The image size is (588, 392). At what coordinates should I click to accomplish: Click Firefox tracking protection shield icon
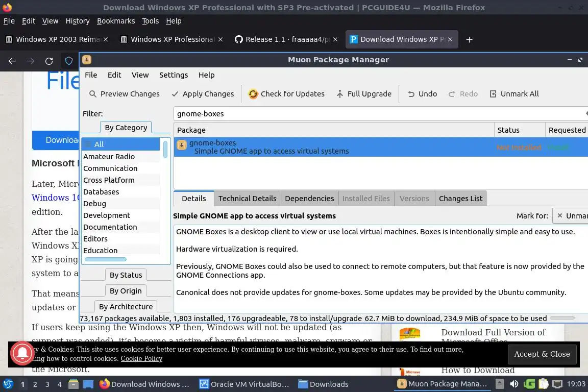(x=69, y=61)
